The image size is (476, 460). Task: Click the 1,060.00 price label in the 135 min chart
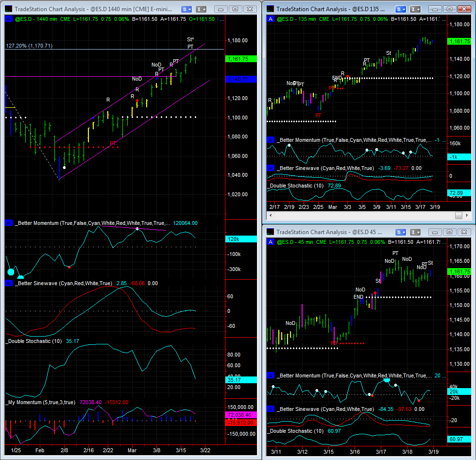click(459, 128)
